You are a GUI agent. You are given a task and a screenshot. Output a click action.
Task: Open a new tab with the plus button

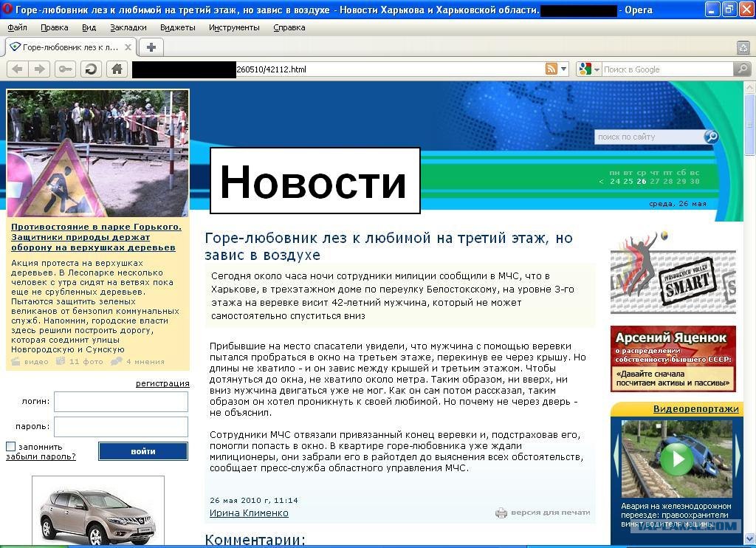(151, 47)
